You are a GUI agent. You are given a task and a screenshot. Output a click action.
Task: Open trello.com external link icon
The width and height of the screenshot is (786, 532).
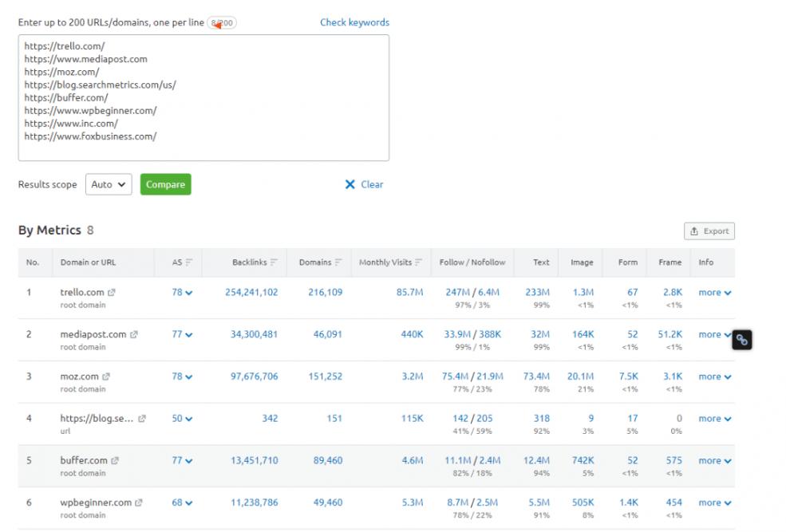(112, 293)
